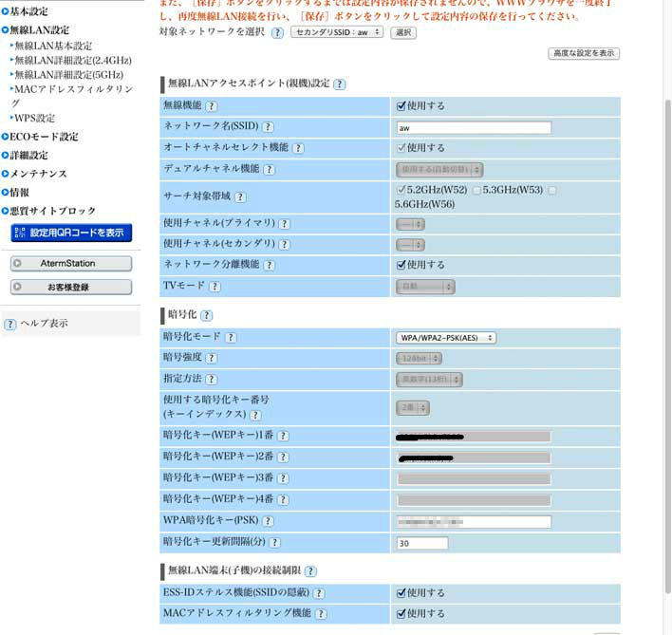Viewport: 672px width, 635px height.
Task: Click help icon beside デュアルチャネル機能
Action: coord(270,170)
